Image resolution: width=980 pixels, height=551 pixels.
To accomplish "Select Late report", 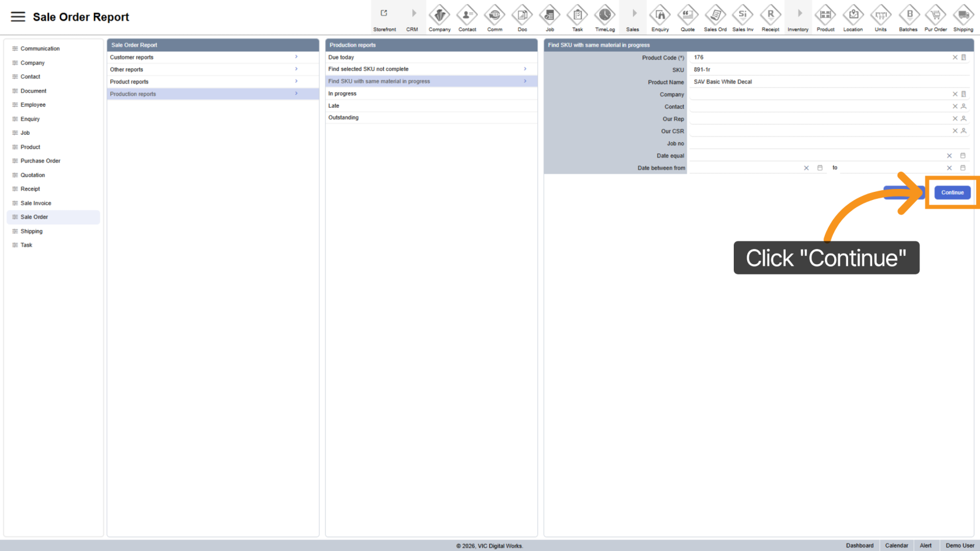I will point(431,106).
